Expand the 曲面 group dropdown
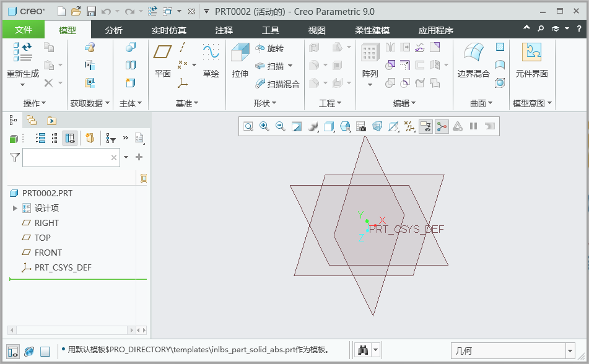 481,103
